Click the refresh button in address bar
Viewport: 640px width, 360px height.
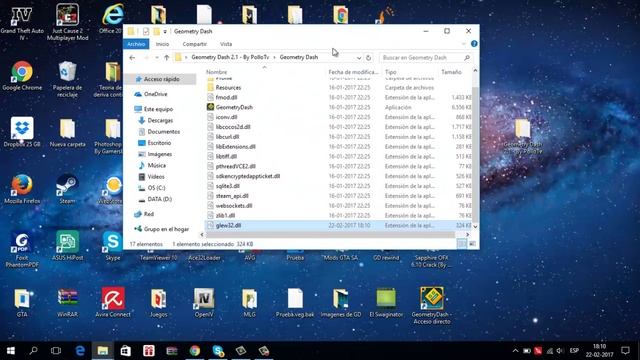[x=368, y=58]
